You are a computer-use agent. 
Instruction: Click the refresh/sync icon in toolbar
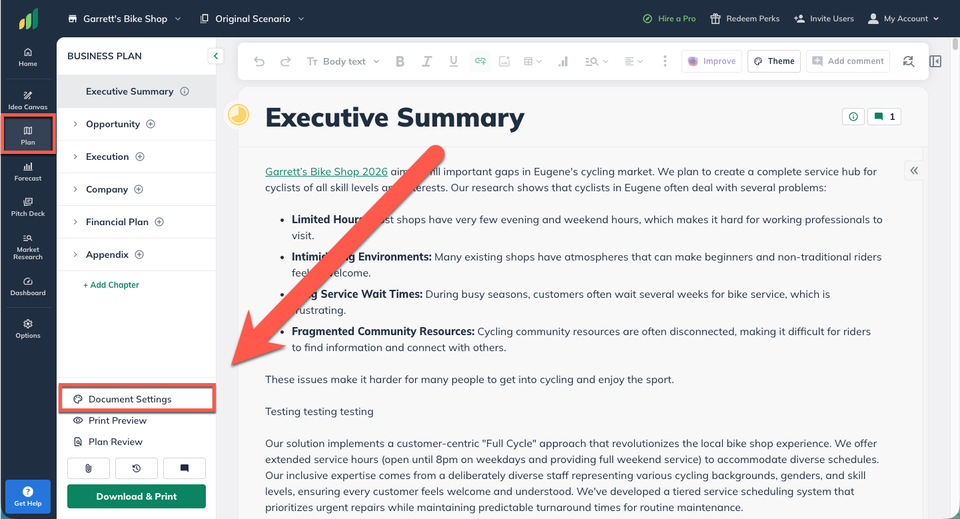point(909,61)
